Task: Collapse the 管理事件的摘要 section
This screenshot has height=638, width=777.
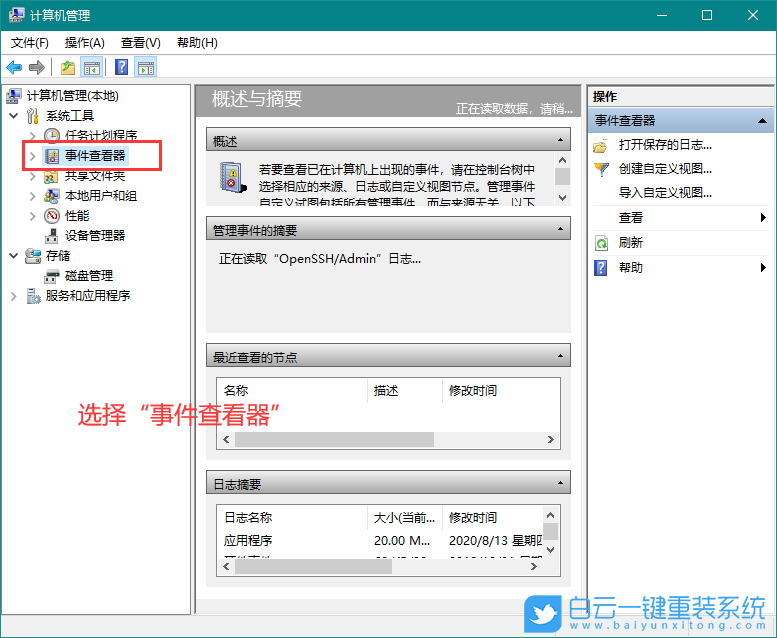Action: (560, 229)
